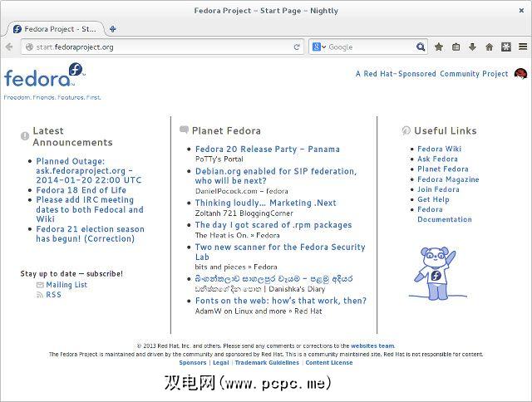
Task: Open the bookmarks list icon
Action: pos(456,47)
